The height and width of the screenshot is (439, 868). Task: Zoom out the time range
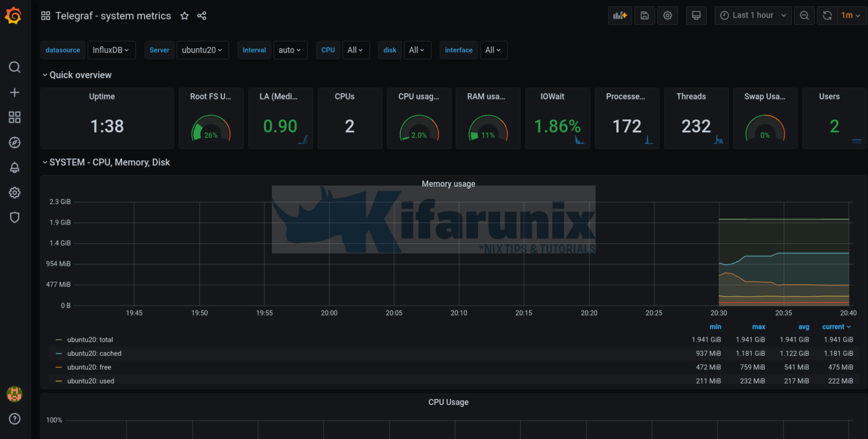[x=804, y=15]
